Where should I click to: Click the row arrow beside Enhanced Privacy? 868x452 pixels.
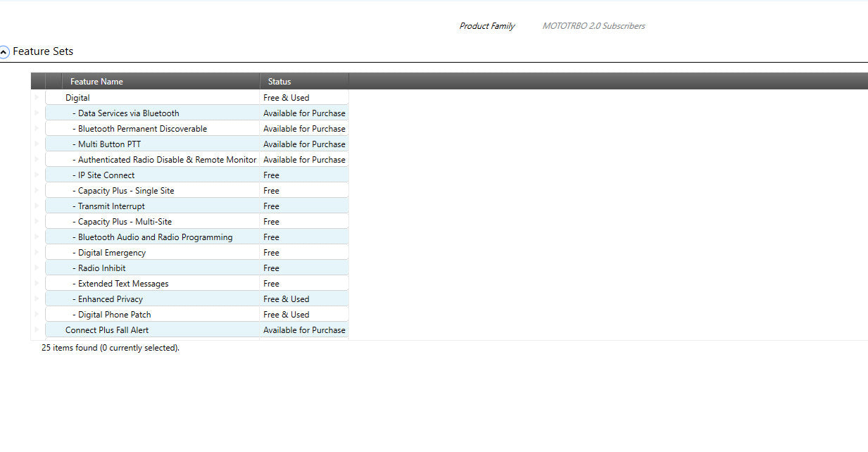click(x=37, y=299)
